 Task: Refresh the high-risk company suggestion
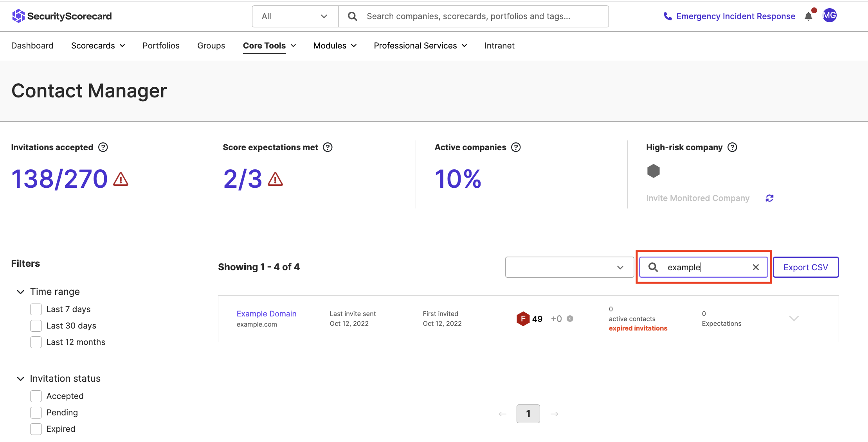coord(769,198)
